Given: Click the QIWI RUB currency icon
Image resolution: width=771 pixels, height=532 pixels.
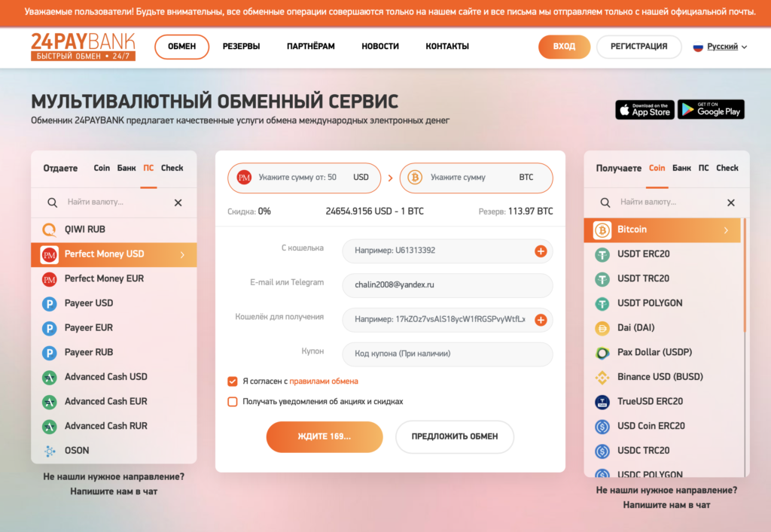Looking at the screenshot, I should pyautogui.click(x=49, y=230).
